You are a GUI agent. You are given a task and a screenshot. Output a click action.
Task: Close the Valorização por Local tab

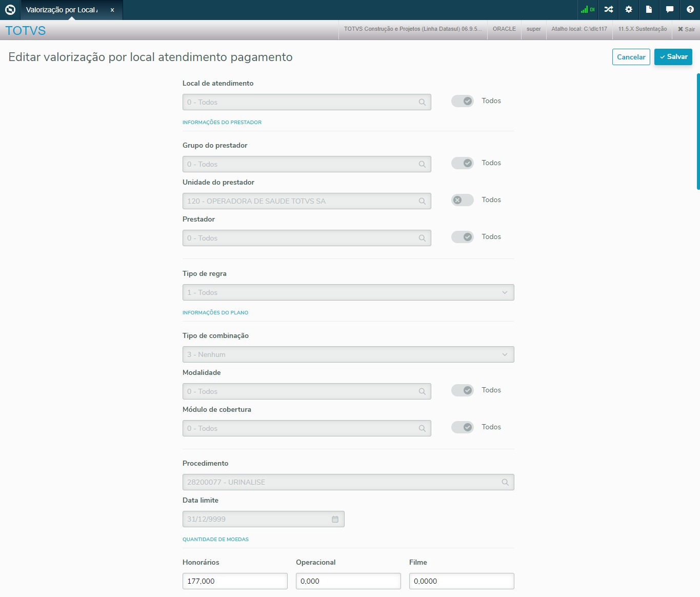pyautogui.click(x=112, y=10)
